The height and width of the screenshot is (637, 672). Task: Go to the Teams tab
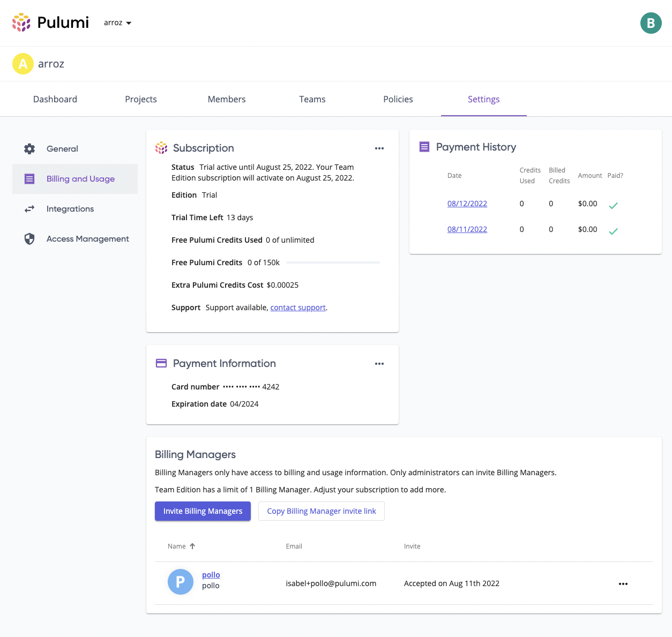pos(312,99)
